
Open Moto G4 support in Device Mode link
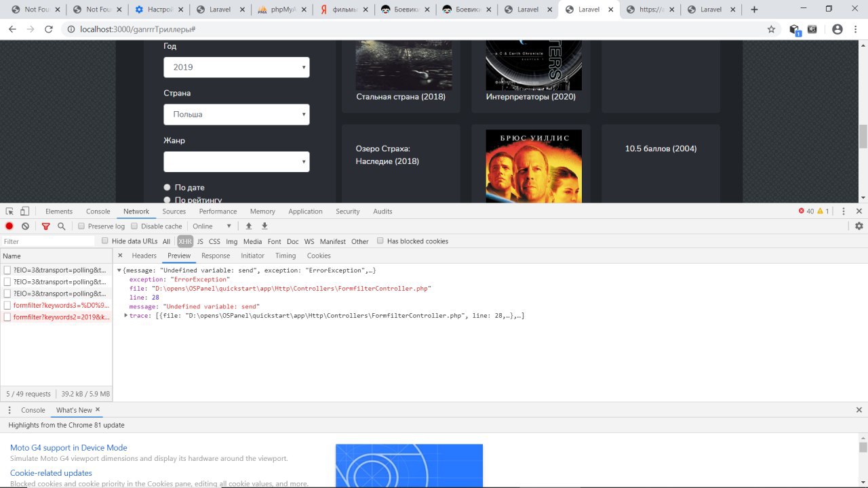pyautogui.click(x=68, y=448)
